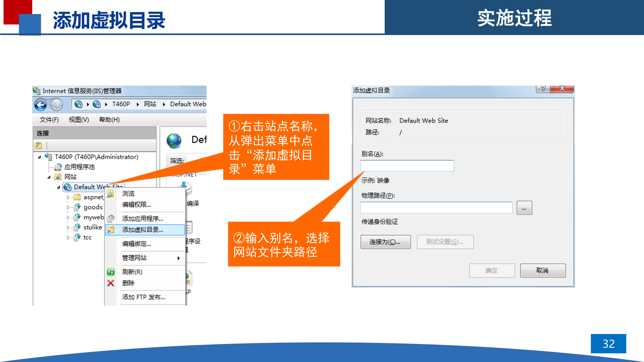Viewport: 644px width, 362px height.
Task: Collapse the T460P server node
Action: [x=39, y=157]
